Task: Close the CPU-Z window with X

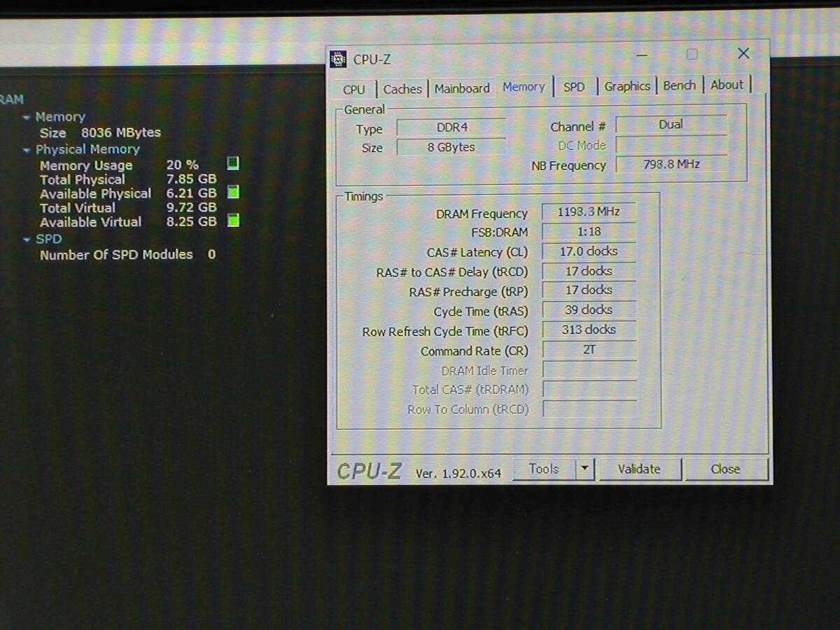Action: click(743, 53)
